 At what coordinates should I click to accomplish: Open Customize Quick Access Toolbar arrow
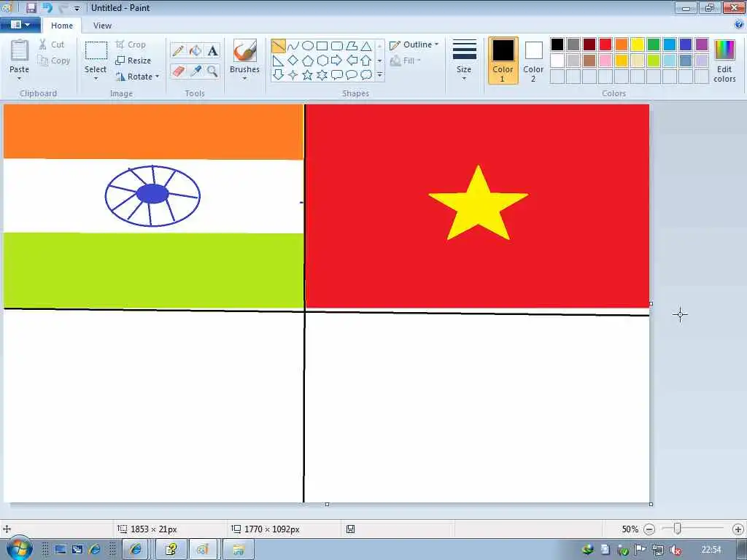pos(77,8)
